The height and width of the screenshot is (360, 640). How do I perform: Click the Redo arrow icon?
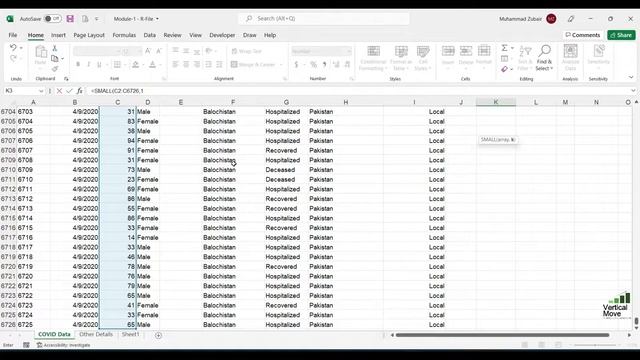pos(13,58)
